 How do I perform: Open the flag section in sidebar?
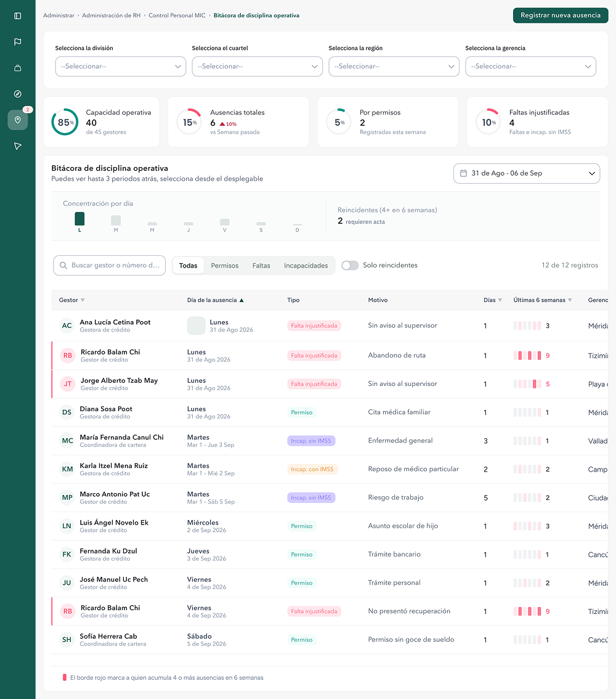click(x=18, y=42)
